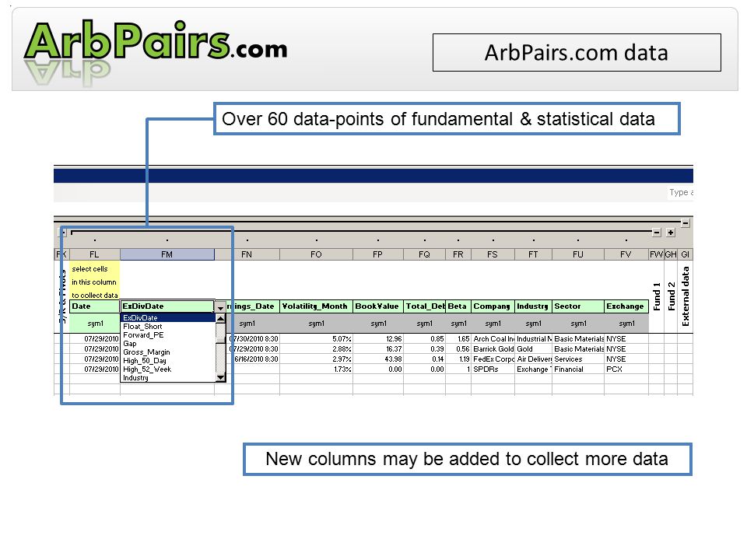The height and width of the screenshot is (560, 747).
Task: Select column header GI
Action: point(685,254)
